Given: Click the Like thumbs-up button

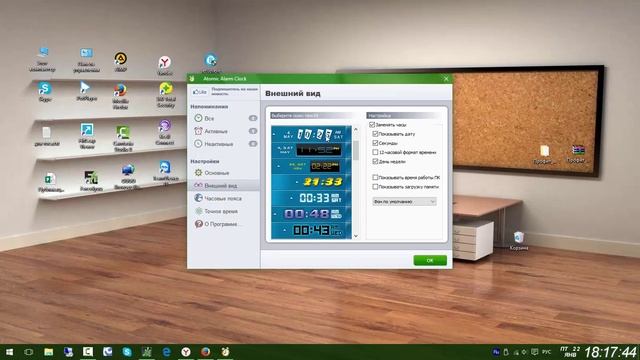Looking at the screenshot, I should click(200, 92).
